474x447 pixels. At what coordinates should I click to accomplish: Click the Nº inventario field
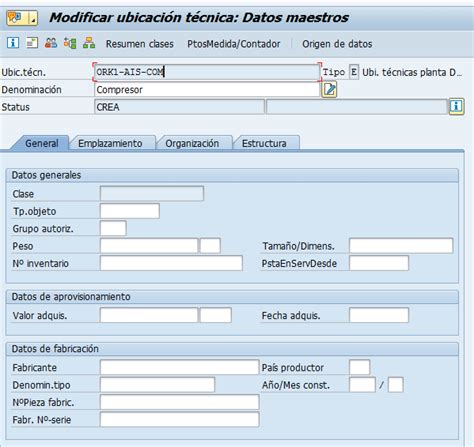[x=171, y=263]
